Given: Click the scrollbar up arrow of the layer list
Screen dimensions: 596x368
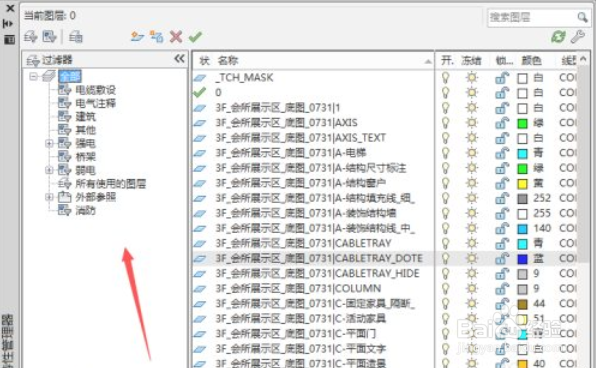Looking at the screenshot, I should (x=583, y=59).
